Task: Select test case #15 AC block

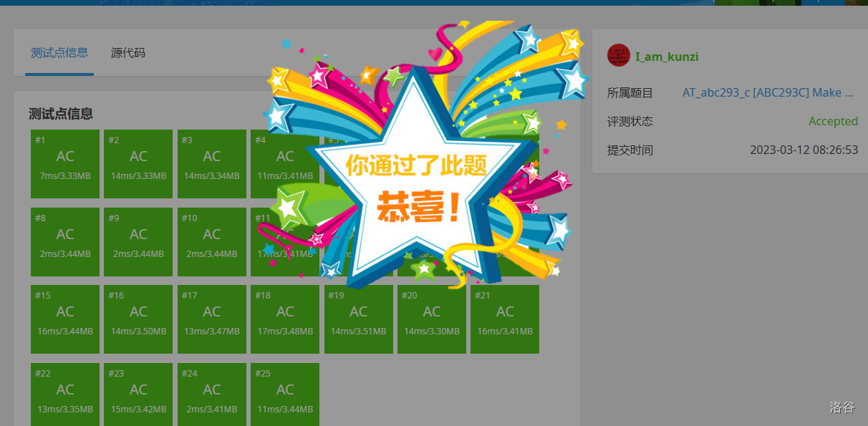Action: coord(65,319)
